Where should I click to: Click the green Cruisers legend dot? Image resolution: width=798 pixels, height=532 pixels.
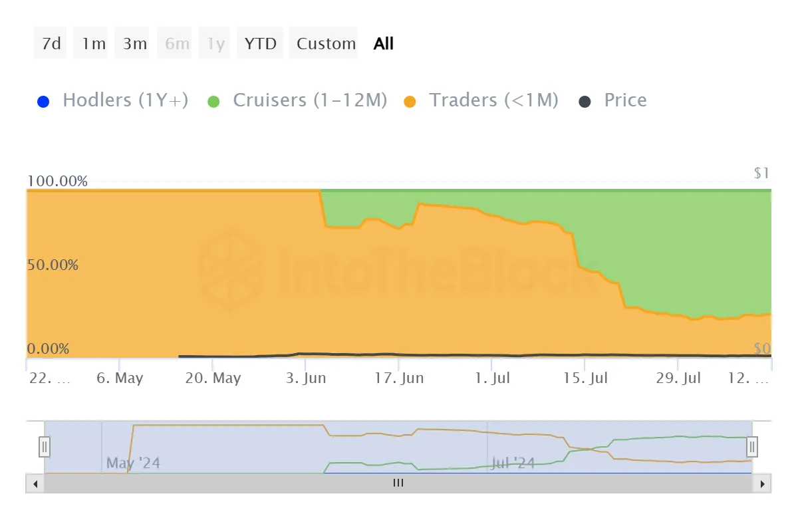click(213, 102)
